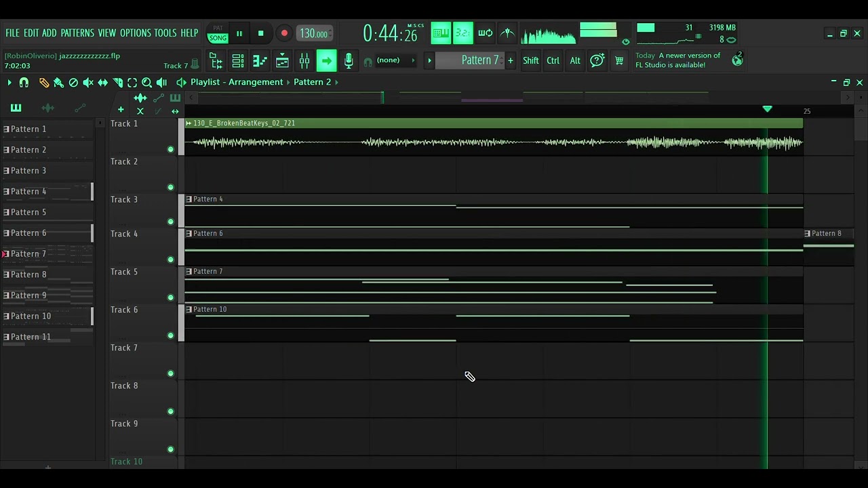This screenshot has width=868, height=488.
Task: Click the metronome countdown 3.2. icon
Action: point(463,33)
